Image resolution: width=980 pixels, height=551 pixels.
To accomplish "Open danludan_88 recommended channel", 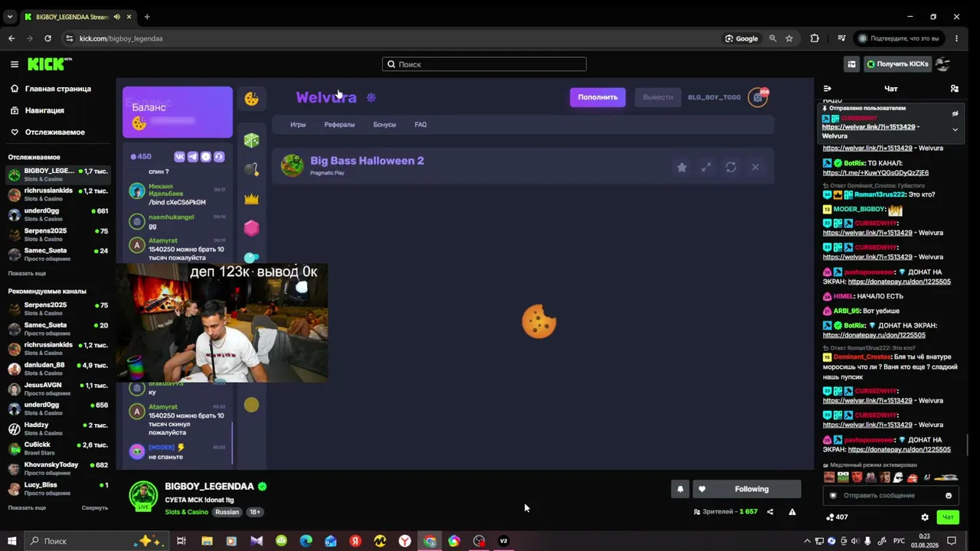I will coord(58,368).
